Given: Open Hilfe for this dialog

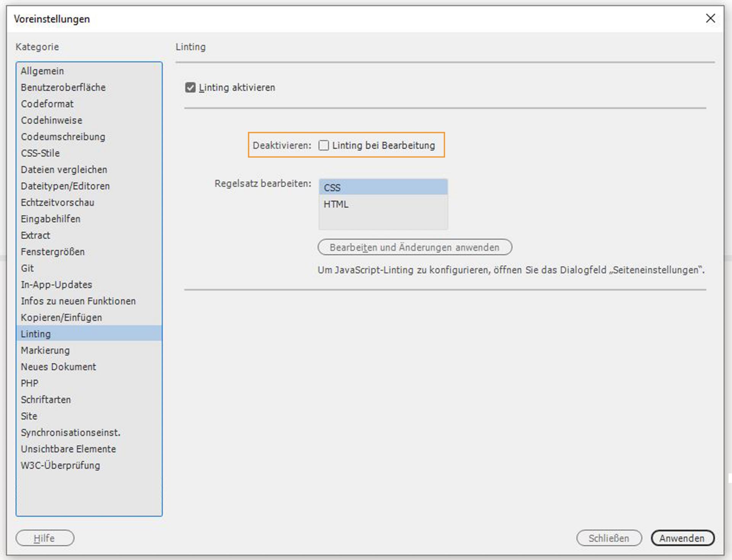Looking at the screenshot, I should 45,538.
